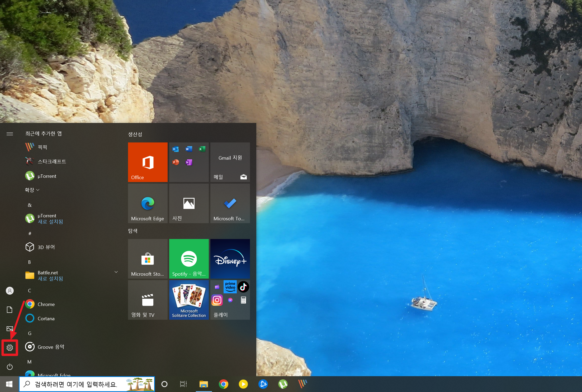Select Chrome in the app list

46,304
